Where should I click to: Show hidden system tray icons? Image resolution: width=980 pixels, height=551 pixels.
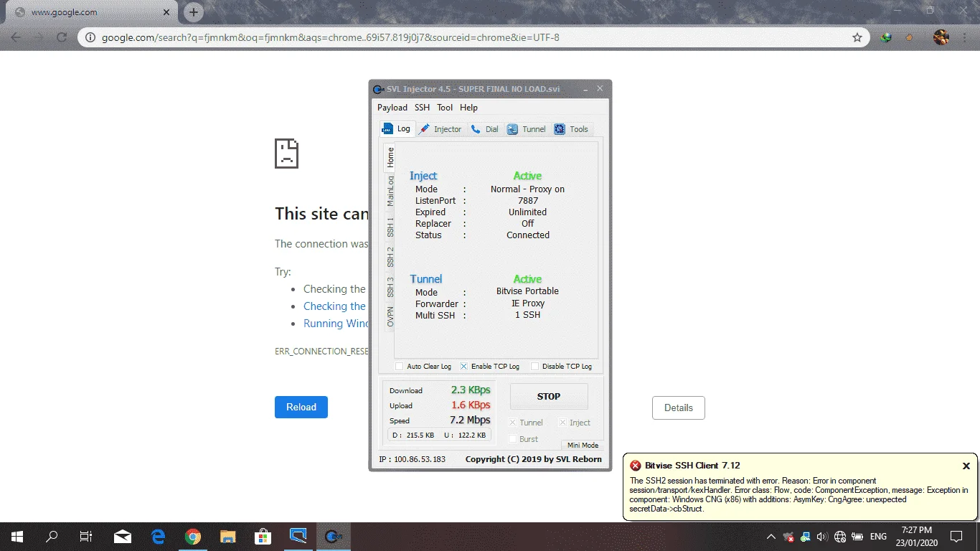[x=771, y=537]
